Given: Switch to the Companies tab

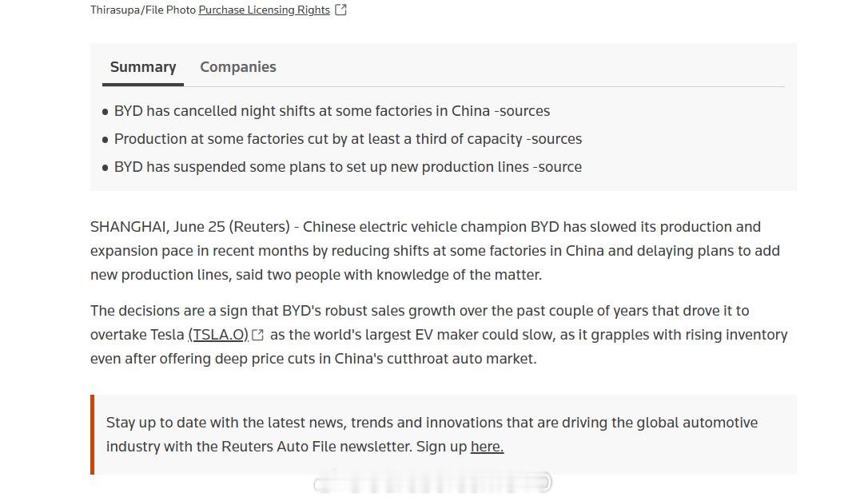Looking at the screenshot, I should click(238, 67).
